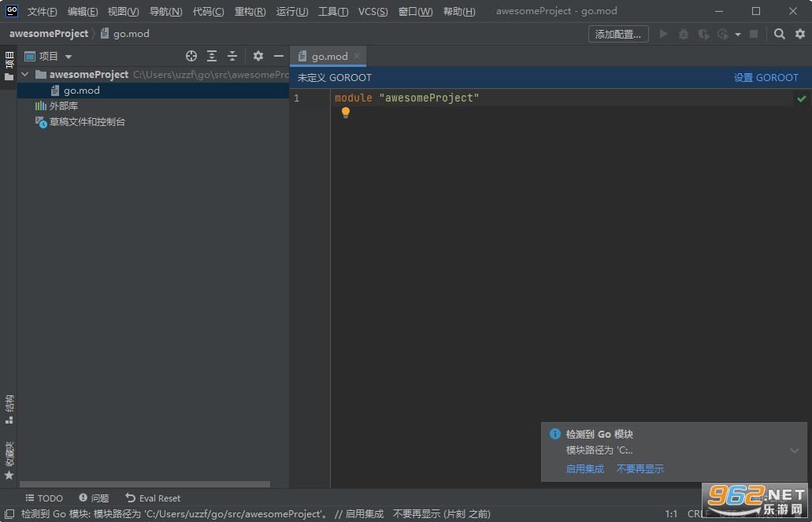Click the 1:1 cursor position indicator

[x=671, y=514]
